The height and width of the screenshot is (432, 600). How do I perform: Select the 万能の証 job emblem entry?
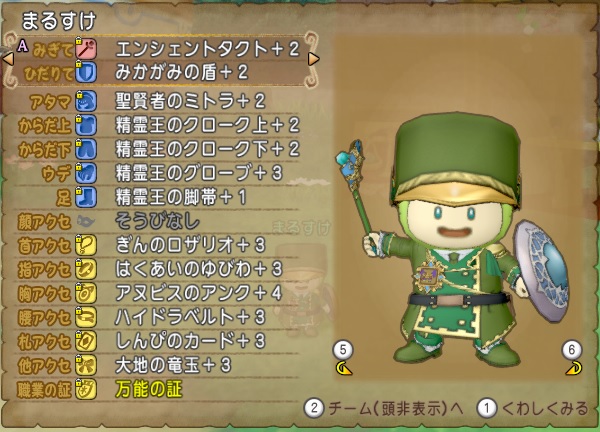[148, 389]
